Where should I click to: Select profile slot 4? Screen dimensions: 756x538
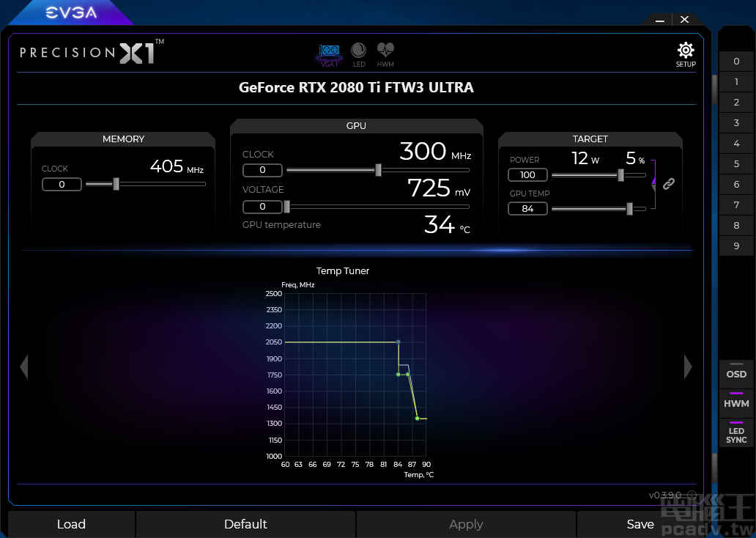736,144
